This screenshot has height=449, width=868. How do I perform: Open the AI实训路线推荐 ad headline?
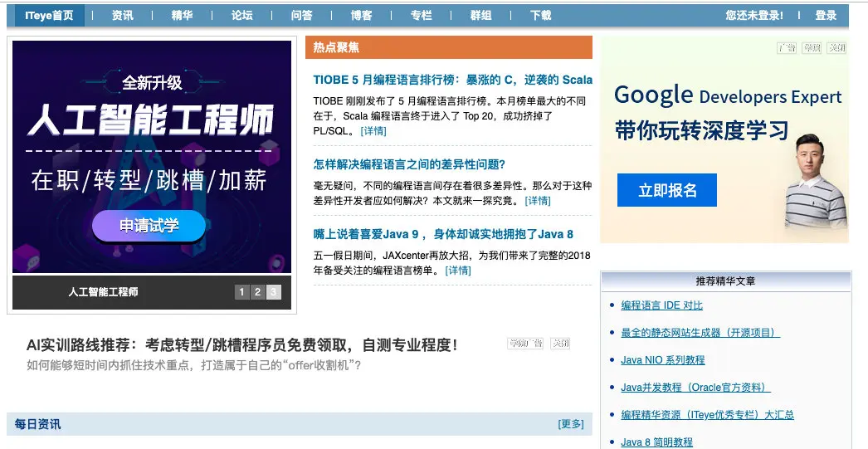tap(242, 345)
